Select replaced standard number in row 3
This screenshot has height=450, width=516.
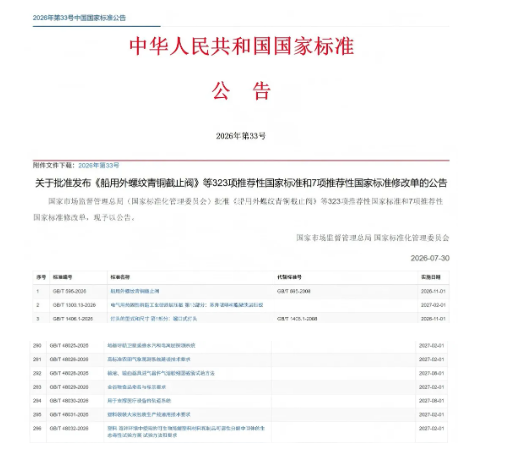point(297,319)
